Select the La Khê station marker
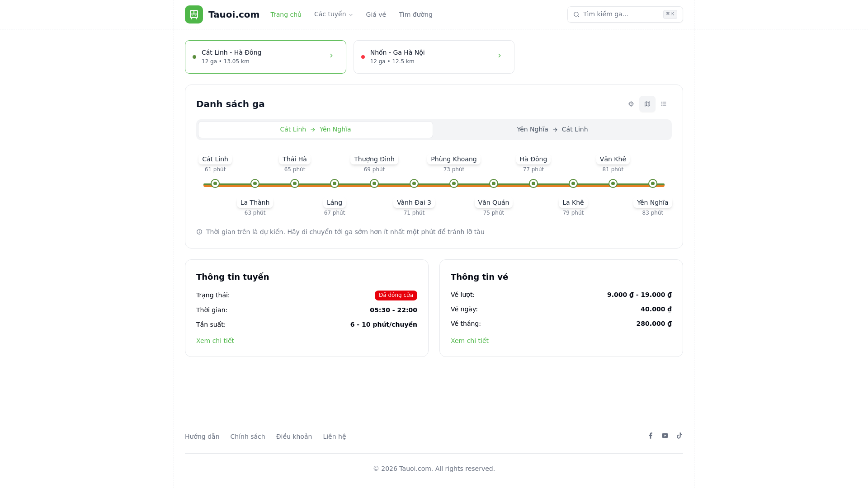The height and width of the screenshot is (488, 868). point(573,183)
